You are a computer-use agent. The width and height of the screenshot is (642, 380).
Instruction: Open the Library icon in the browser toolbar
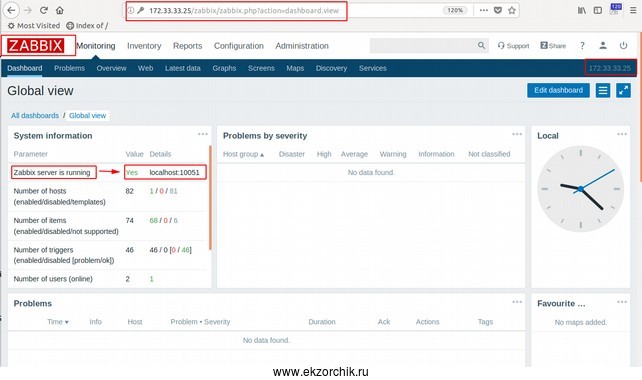pyautogui.click(x=582, y=11)
